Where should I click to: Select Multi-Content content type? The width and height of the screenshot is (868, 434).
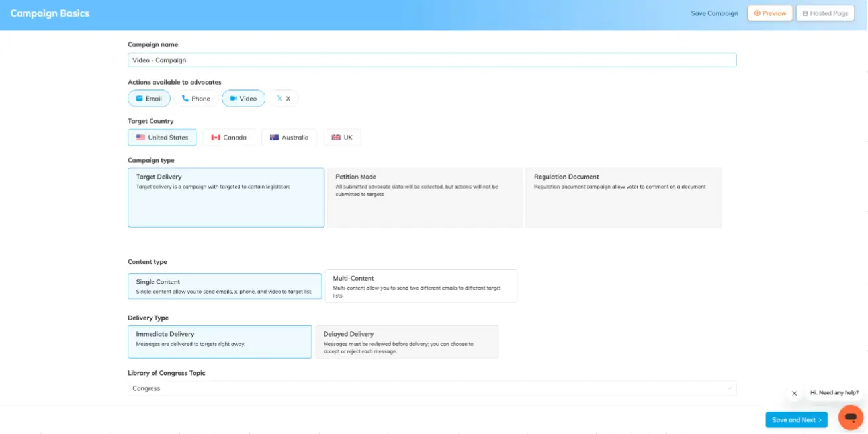(x=421, y=286)
